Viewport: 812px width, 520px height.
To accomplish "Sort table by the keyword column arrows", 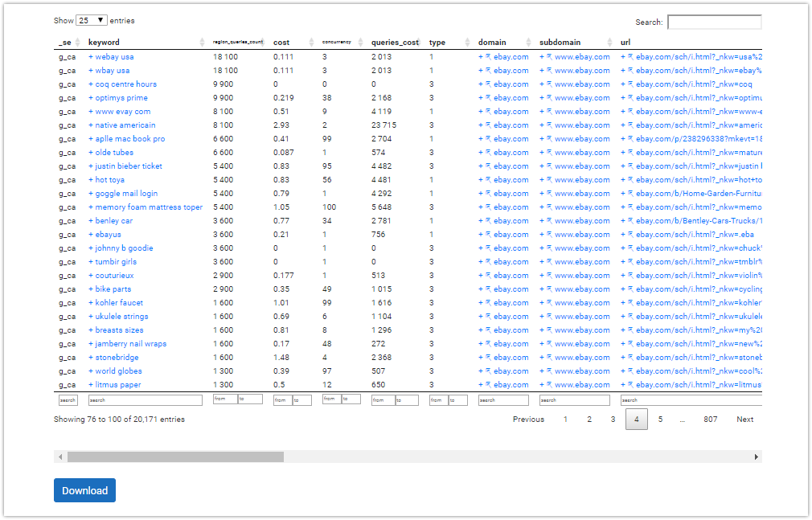I will (202, 43).
